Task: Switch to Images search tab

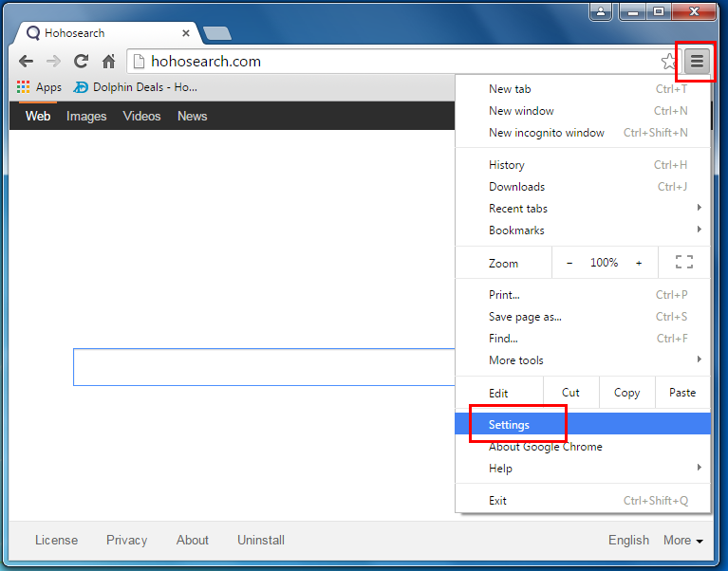Action: 86,116
